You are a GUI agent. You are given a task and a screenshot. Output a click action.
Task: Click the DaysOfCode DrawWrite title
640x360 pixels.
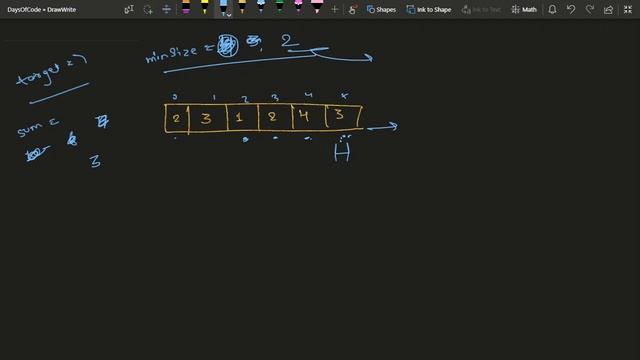click(42, 9)
